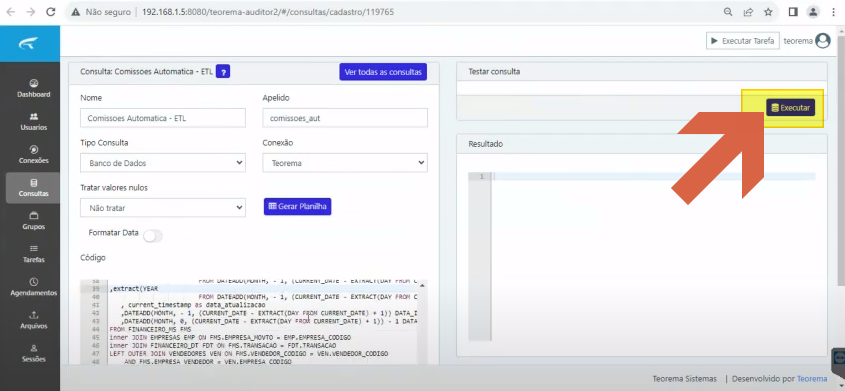Select Consultas in the sidebar menu
This screenshot has height=391, width=845.
pyautogui.click(x=33, y=187)
